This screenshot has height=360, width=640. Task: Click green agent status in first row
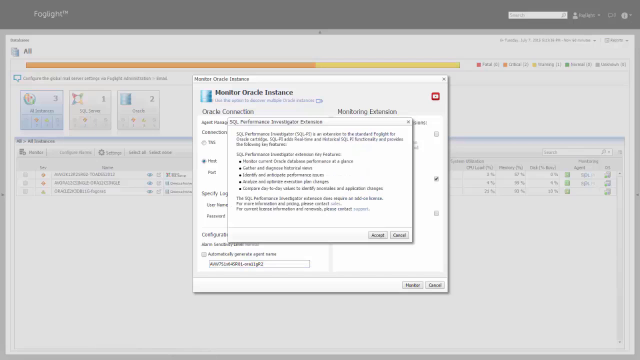click(567, 175)
